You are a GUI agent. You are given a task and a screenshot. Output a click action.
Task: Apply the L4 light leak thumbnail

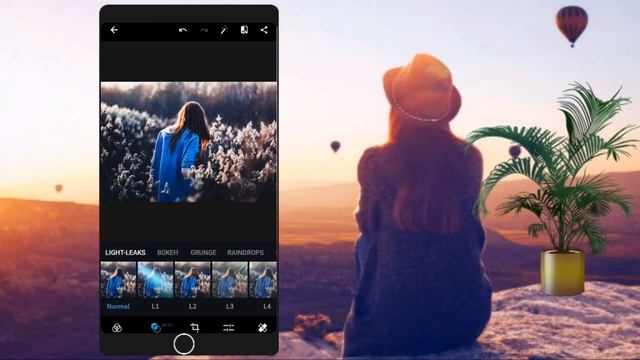point(263,280)
